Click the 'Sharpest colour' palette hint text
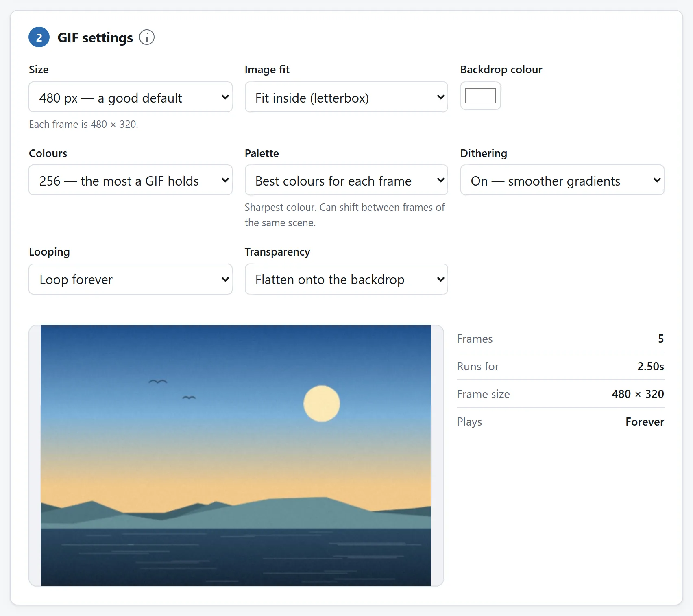 coord(344,215)
